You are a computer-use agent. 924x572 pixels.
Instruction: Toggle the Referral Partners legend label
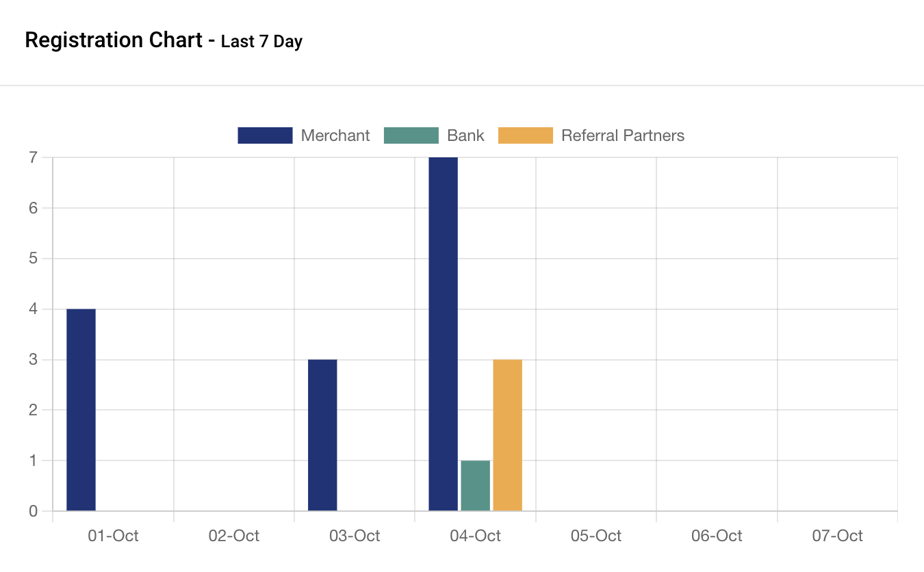coord(622,135)
